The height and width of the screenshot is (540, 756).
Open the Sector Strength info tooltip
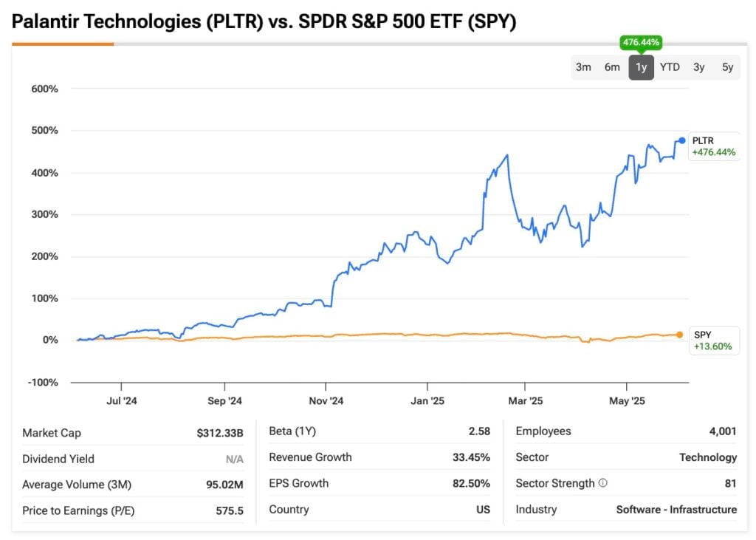coord(603,483)
